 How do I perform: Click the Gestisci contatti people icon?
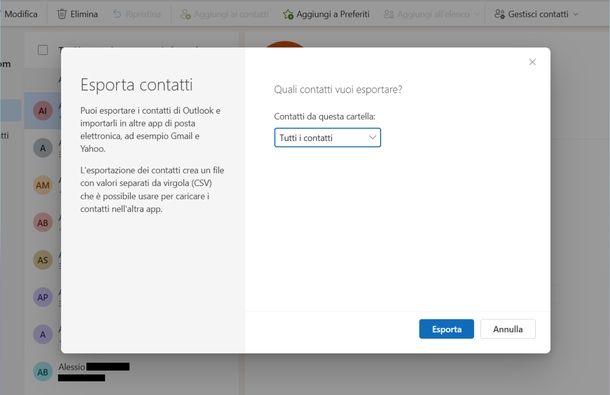point(499,14)
